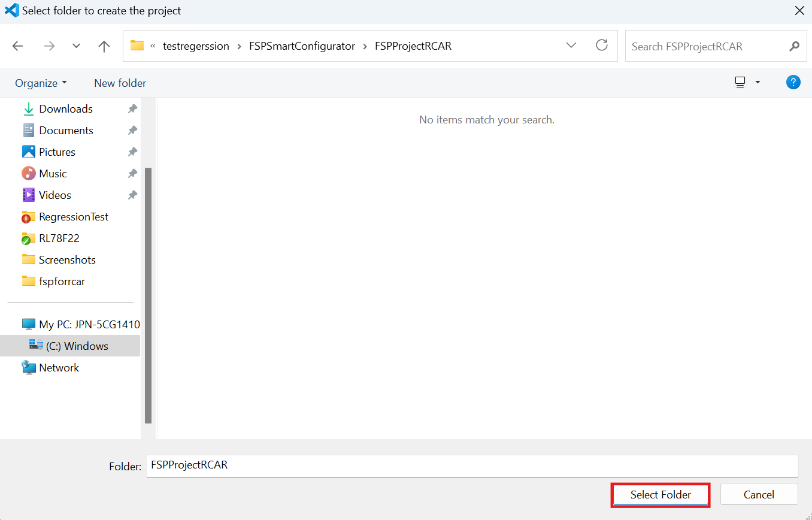Click the forward navigation arrow
This screenshot has width=812, height=520.
[x=49, y=46]
